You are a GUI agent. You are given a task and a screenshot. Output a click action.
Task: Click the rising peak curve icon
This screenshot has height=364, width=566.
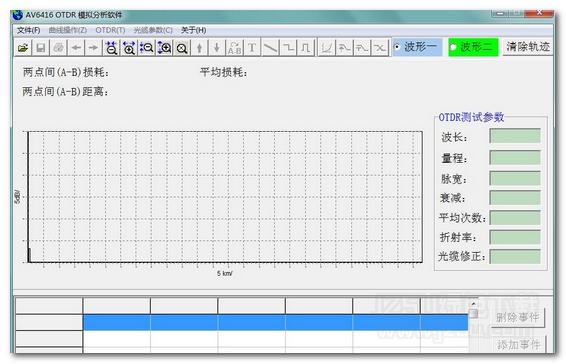344,48
